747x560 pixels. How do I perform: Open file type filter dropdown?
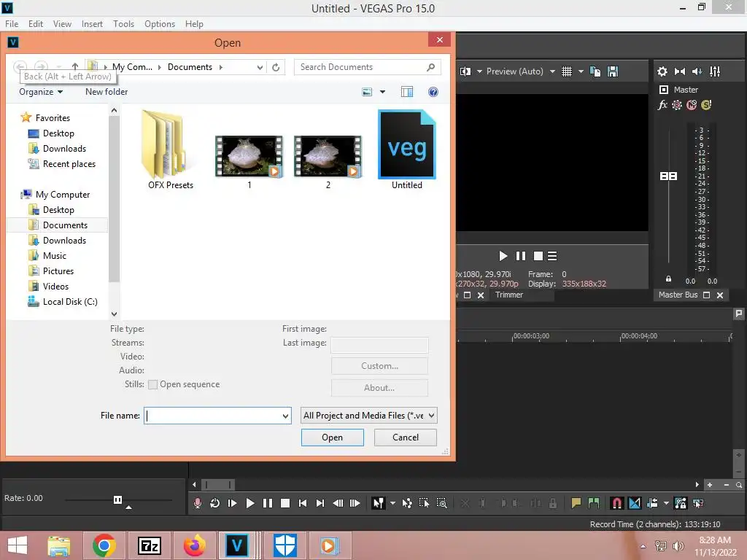point(369,416)
